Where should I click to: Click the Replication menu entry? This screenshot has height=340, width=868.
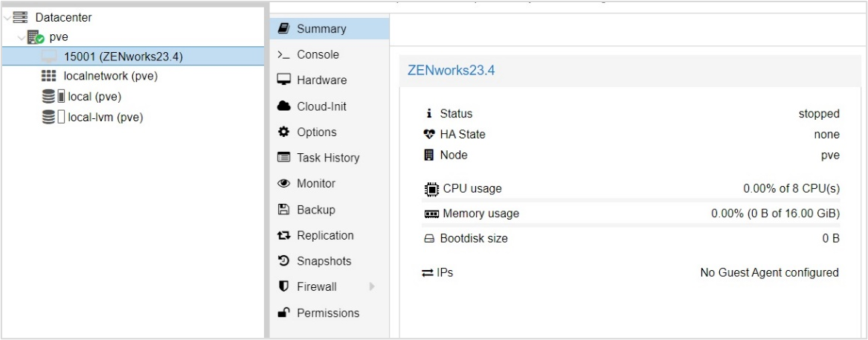(325, 235)
